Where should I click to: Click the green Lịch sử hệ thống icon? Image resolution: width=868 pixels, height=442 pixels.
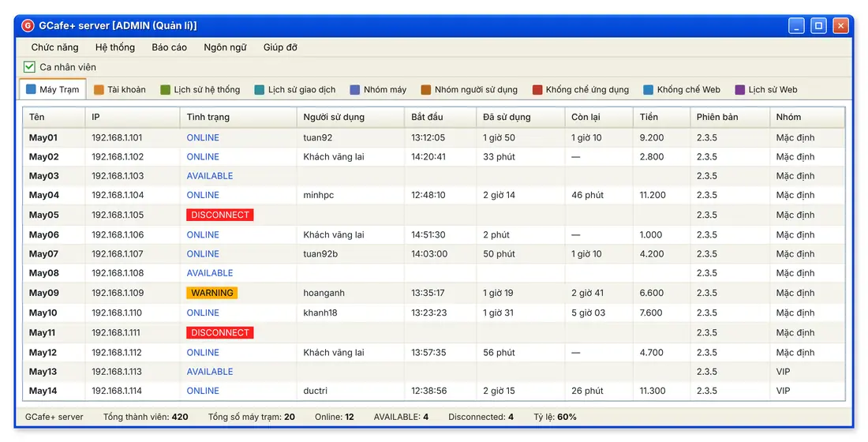tap(165, 90)
